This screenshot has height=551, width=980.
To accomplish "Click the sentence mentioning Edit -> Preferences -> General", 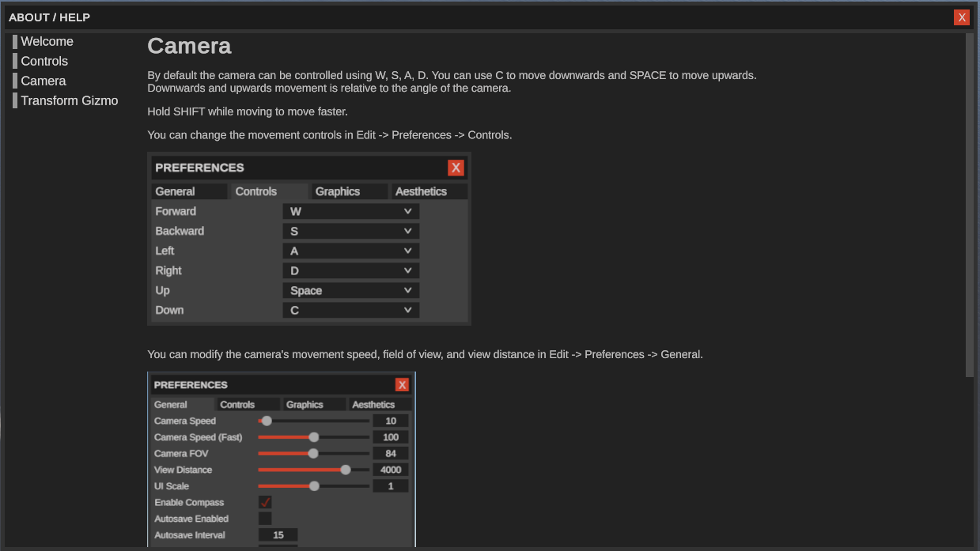I will (x=425, y=355).
